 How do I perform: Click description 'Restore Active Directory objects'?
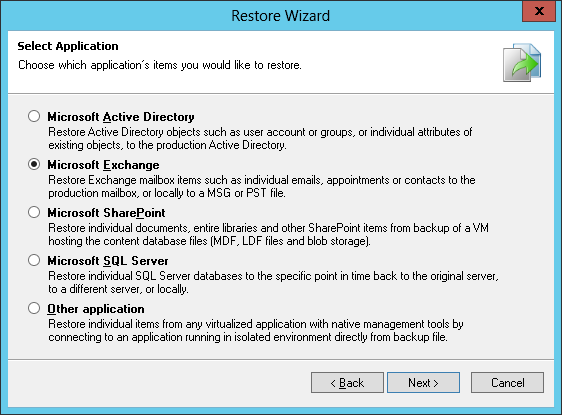pyautogui.click(x=260, y=138)
